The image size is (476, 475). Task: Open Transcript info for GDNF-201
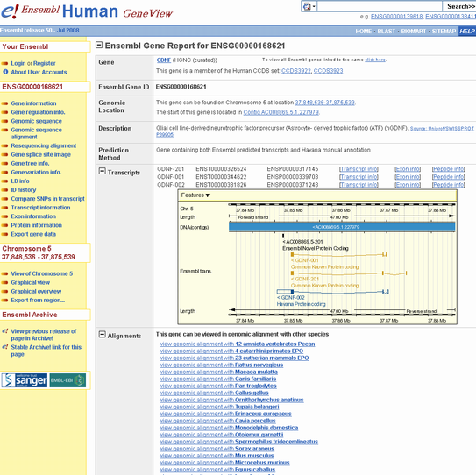pos(359,169)
